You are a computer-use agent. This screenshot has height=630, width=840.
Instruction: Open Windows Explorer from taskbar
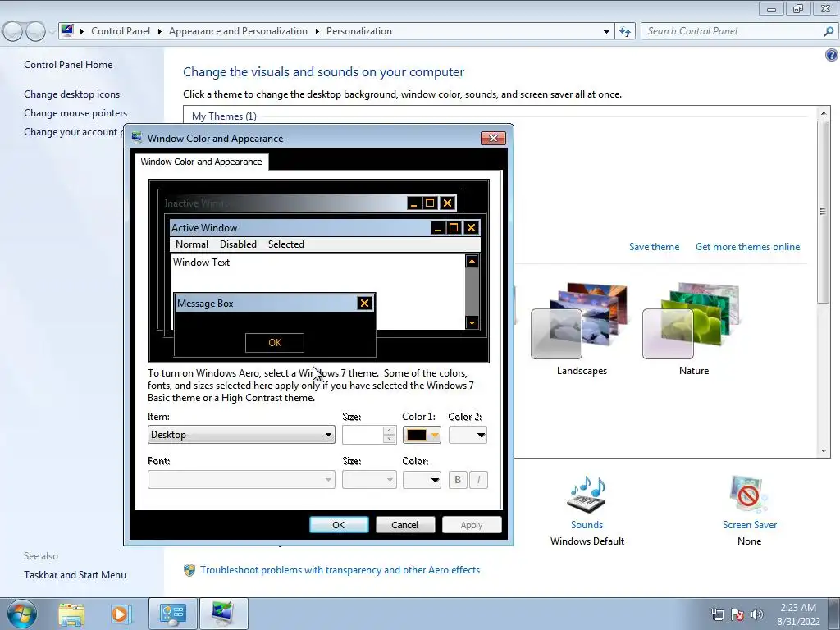pos(71,614)
